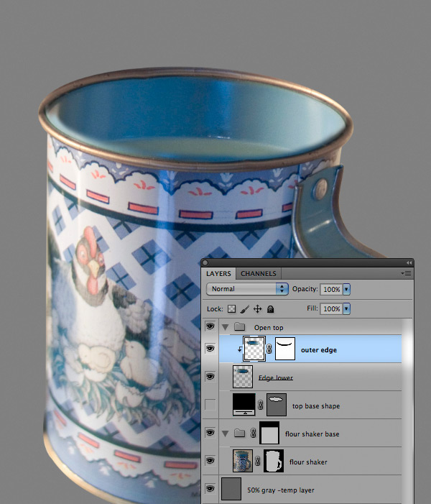Click link icon on flour shaker layer
This screenshot has width=431, height=504.
pos(258,462)
